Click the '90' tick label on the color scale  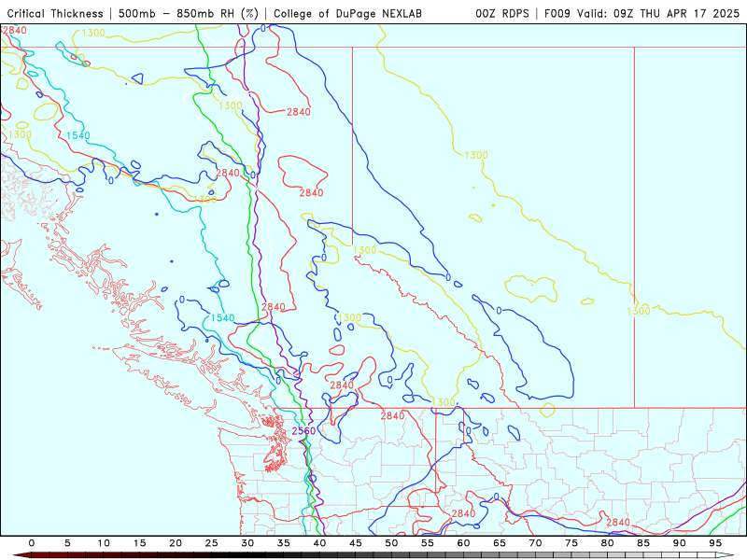coord(680,543)
